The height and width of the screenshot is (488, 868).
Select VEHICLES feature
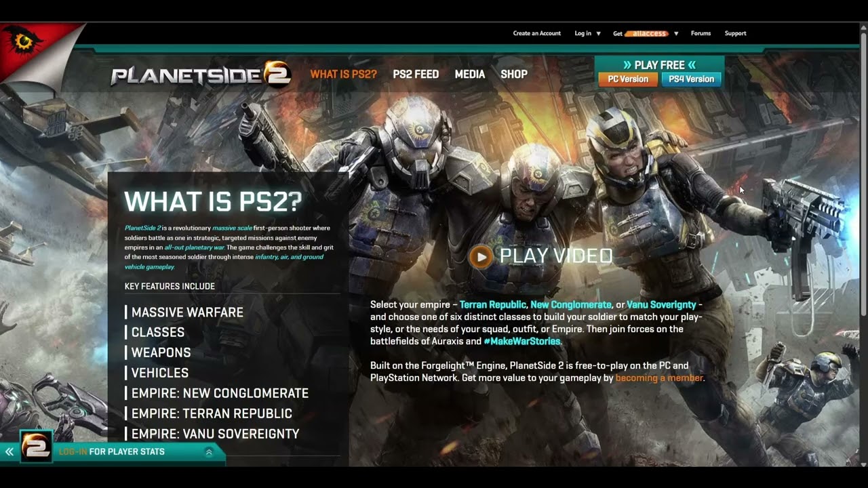(160, 373)
